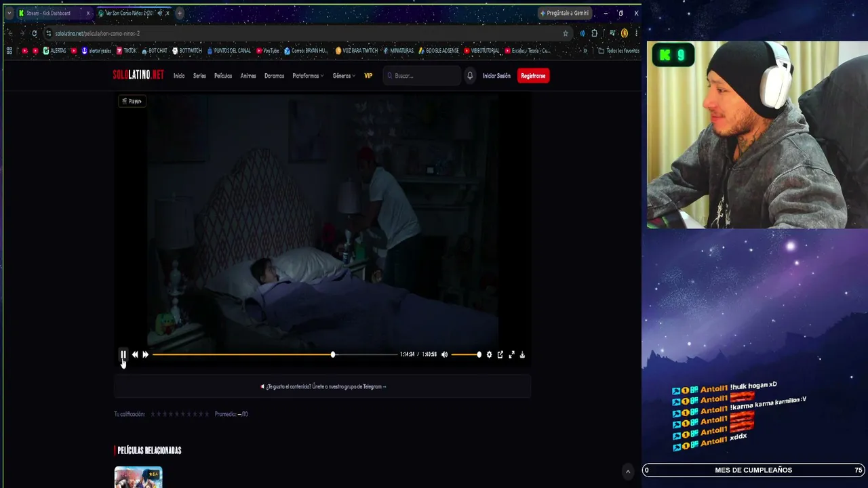Open the apps grid in bookmarks bar
This screenshot has width=868, height=488.
[x=9, y=51]
